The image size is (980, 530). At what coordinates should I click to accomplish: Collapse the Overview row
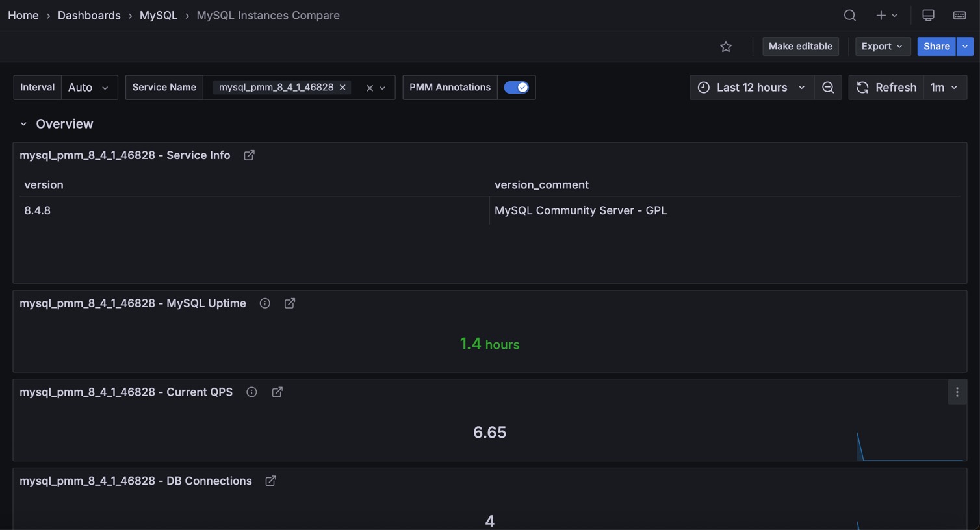pyautogui.click(x=23, y=124)
